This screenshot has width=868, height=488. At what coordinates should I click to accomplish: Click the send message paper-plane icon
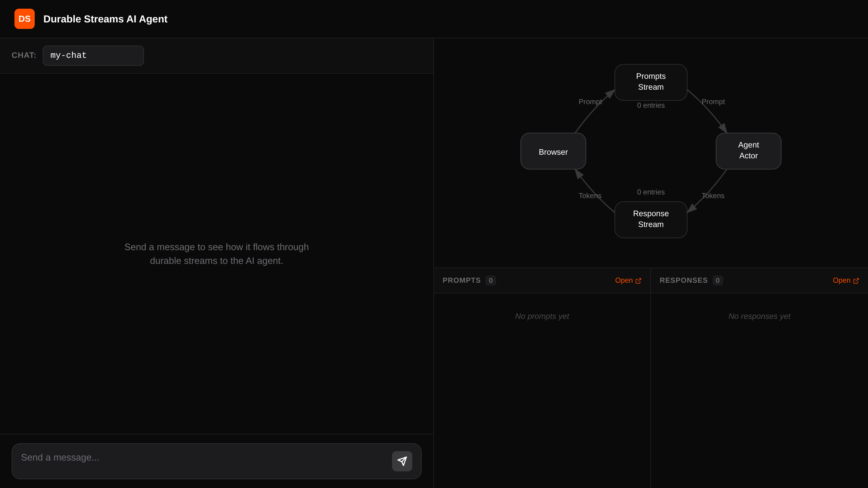point(402,461)
